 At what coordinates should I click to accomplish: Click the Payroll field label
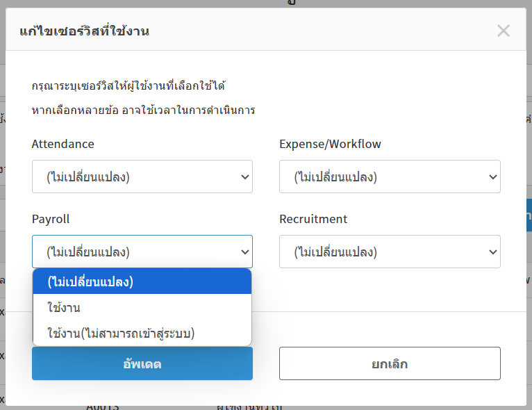point(51,220)
